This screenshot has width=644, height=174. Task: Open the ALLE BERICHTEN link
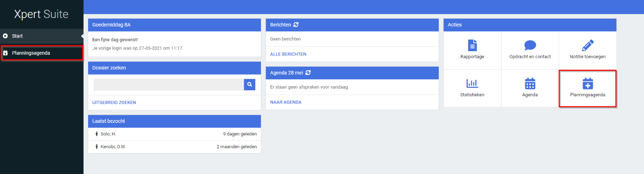coord(288,54)
